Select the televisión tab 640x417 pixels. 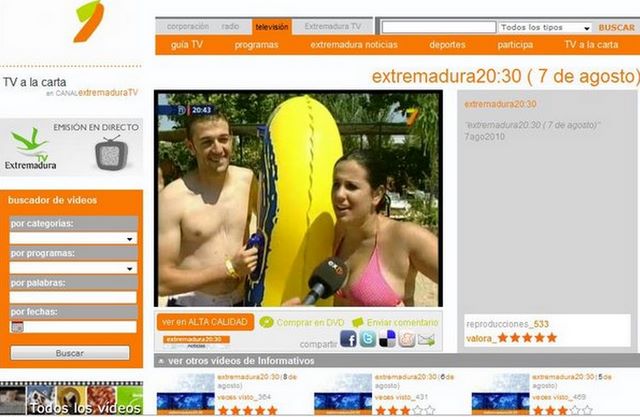[x=272, y=27]
